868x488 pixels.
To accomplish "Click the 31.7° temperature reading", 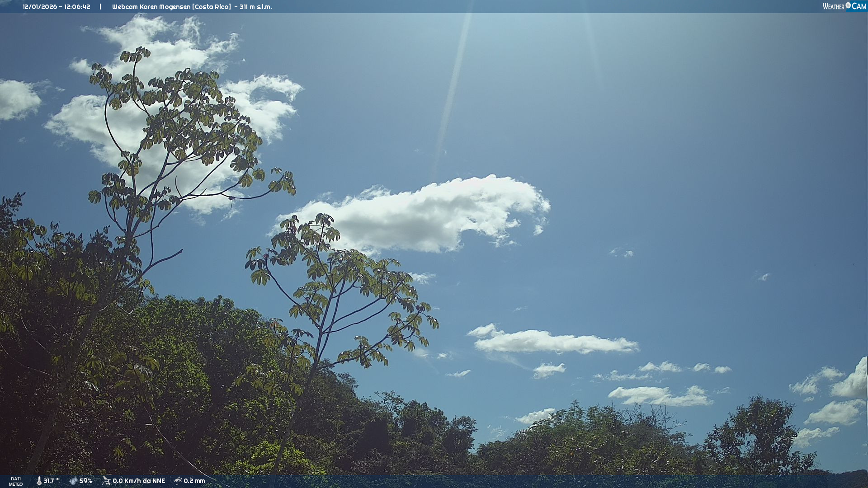I will [x=51, y=481].
